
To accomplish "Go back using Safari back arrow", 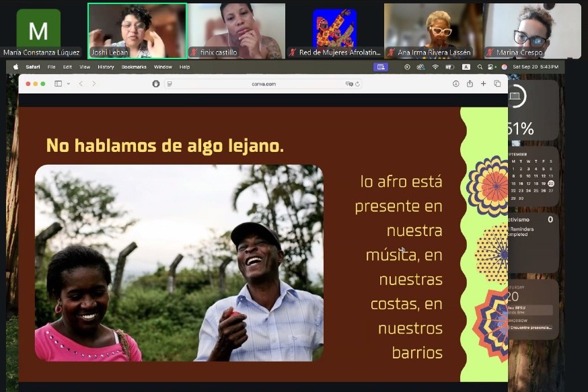I will 81,83.
